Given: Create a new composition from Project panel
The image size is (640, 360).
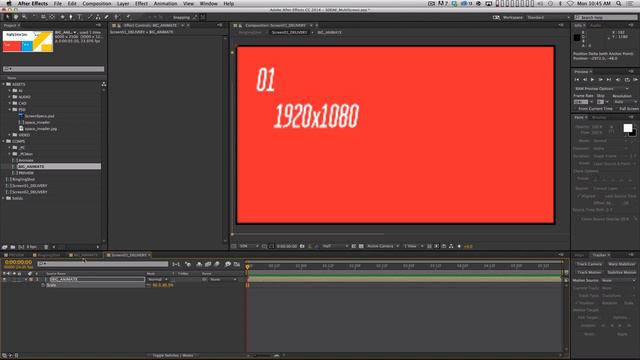Looking at the screenshot, I should click(x=21, y=247).
